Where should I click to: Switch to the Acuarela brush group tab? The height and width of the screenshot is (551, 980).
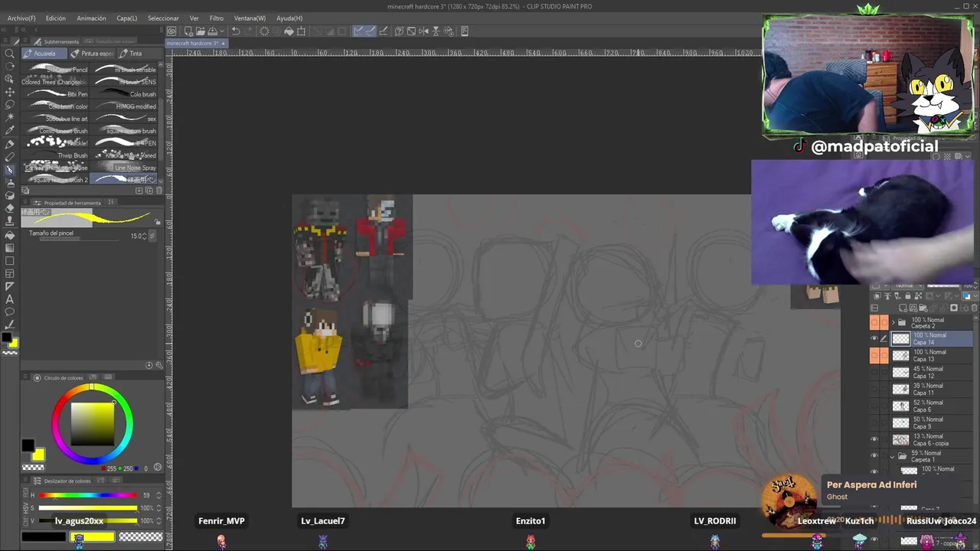click(44, 54)
